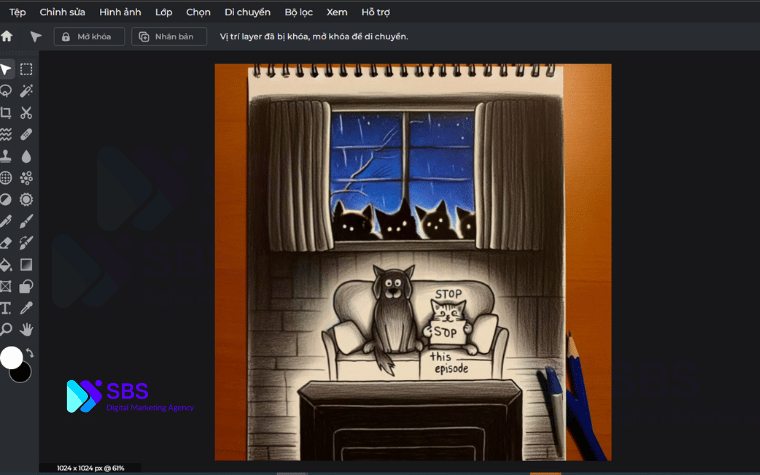Open the black background color swatch
Screen dimensions: 760x475
[x=21, y=373]
